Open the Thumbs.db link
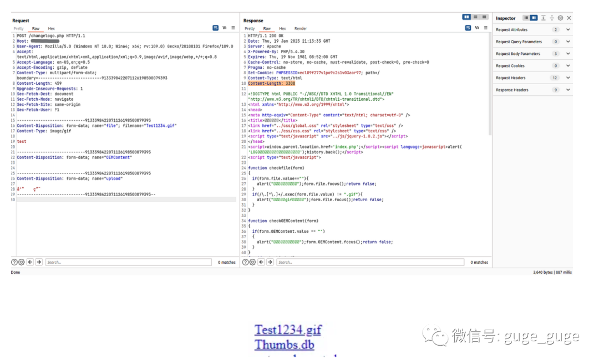This screenshot has width=599, height=364. tap(284, 345)
